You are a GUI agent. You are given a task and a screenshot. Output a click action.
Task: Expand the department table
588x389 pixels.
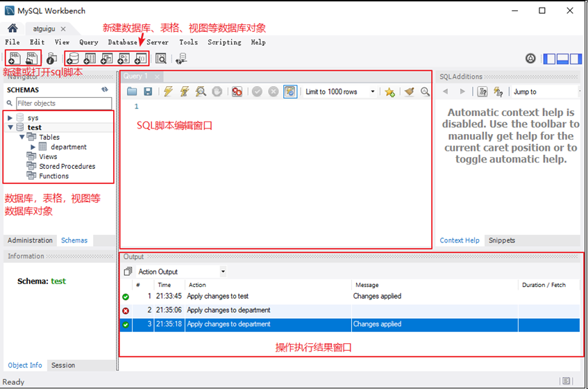click(x=33, y=147)
